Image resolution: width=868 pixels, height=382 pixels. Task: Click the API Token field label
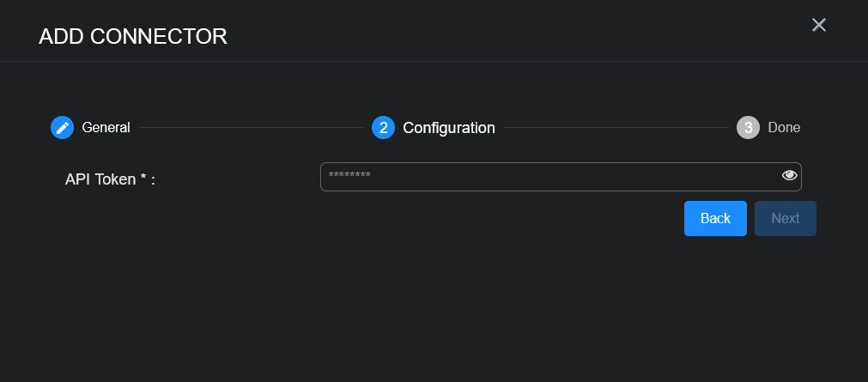(100, 179)
